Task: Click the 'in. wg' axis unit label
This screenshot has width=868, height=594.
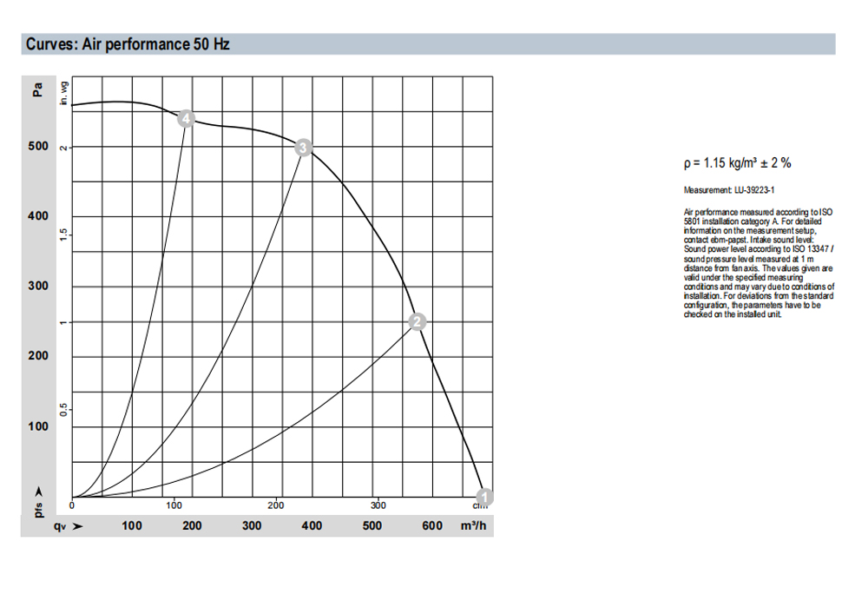Action: 64,93
